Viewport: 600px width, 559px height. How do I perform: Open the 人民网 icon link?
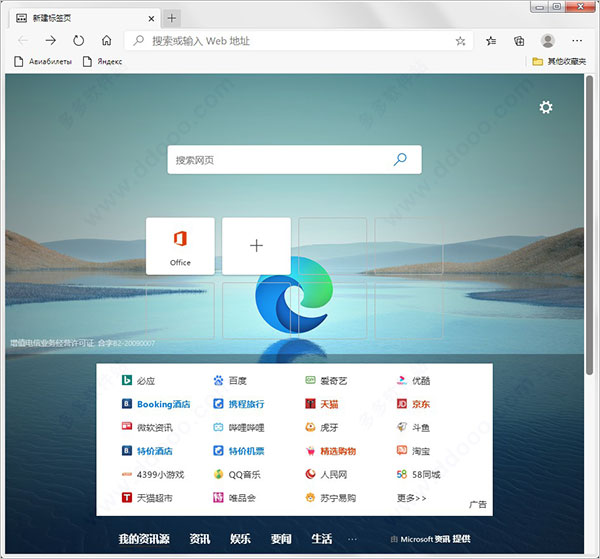310,474
